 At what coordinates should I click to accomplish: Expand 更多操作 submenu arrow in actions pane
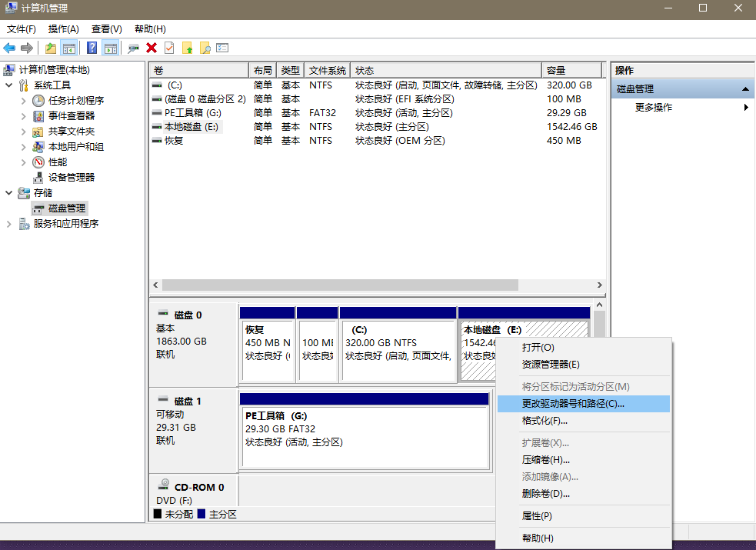pyautogui.click(x=745, y=108)
